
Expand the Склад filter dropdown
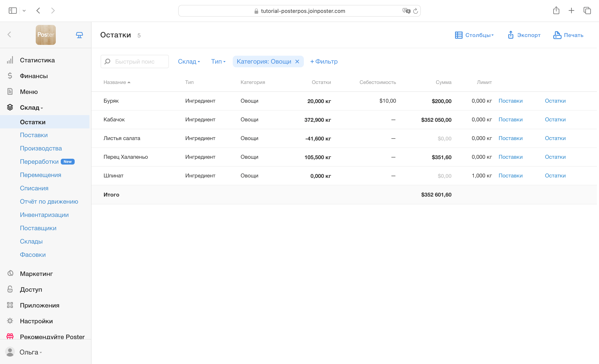click(189, 61)
